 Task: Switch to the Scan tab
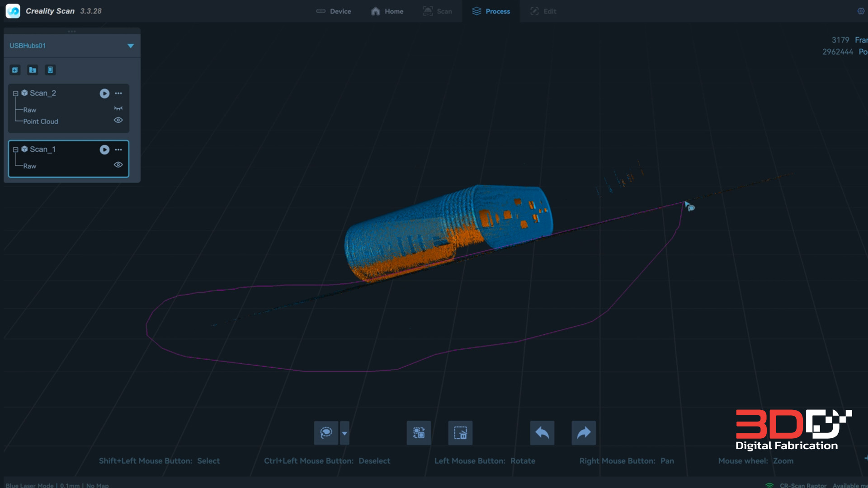tap(438, 11)
